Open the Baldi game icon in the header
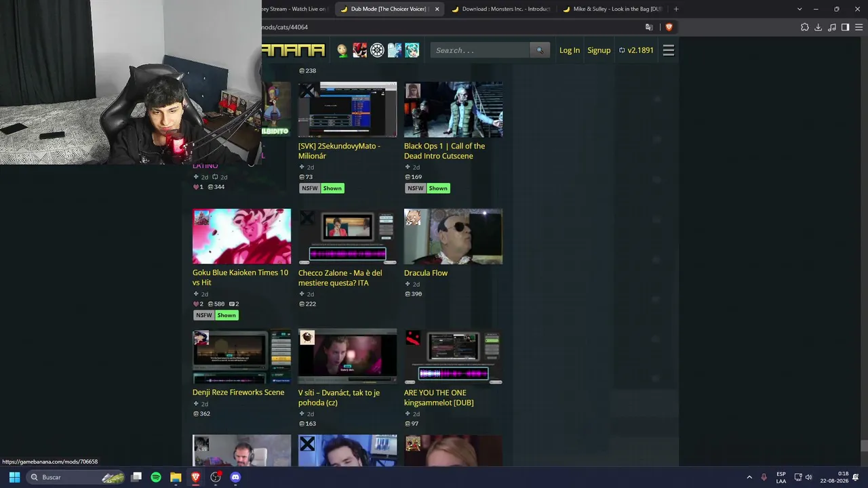Image resolution: width=868 pixels, height=488 pixels. coord(342,50)
